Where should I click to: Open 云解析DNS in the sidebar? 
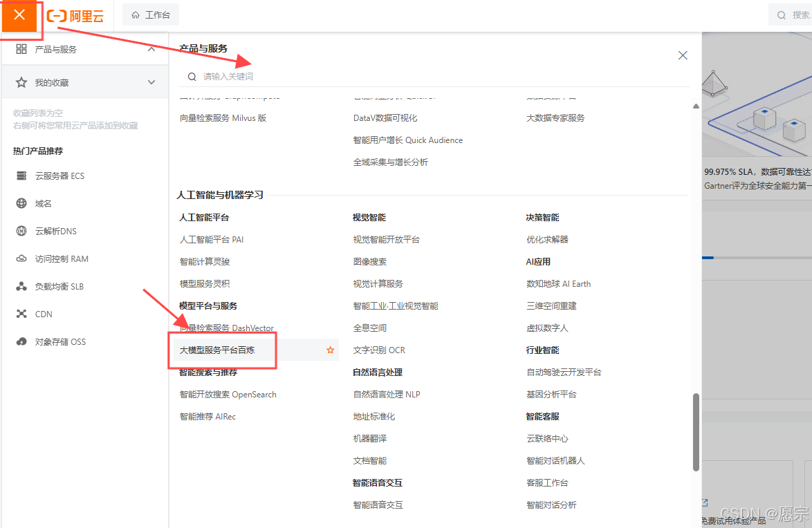(56, 231)
